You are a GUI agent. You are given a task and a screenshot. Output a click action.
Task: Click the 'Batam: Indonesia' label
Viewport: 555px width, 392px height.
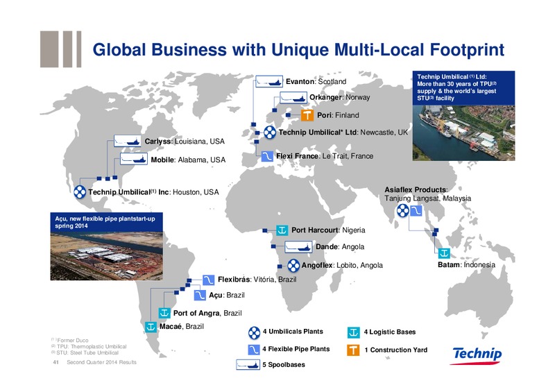tap(466, 265)
